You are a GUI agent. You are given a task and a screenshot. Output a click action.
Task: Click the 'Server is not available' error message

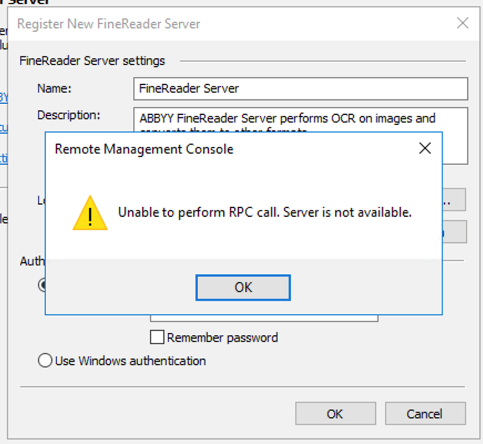click(265, 212)
